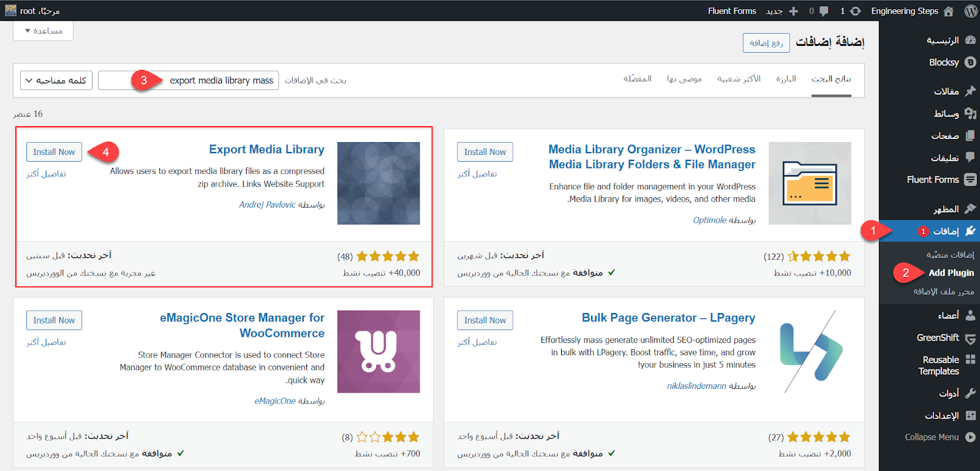Open the updates refresh icon in admin bar

point(856,11)
